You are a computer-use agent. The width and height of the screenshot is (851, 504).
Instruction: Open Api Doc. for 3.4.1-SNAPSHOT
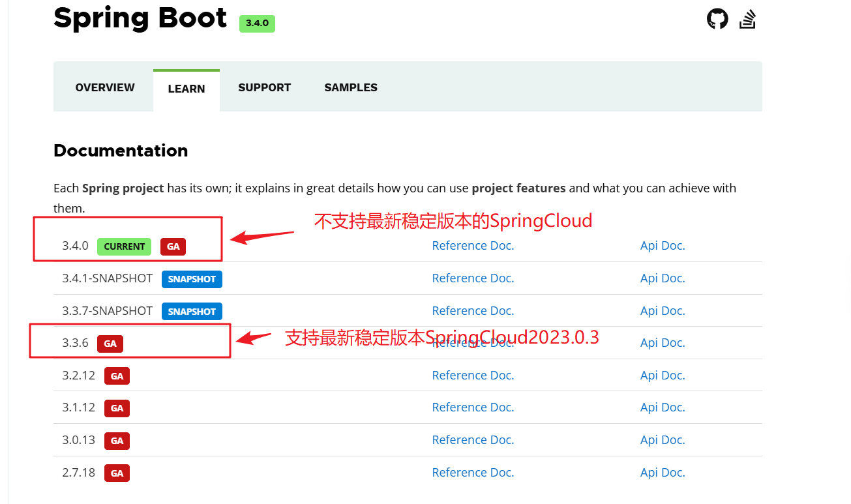point(663,278)
